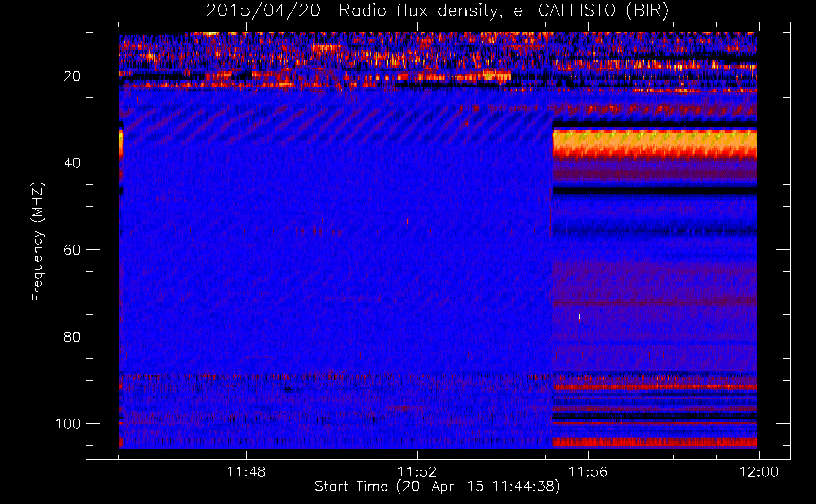Viewport: 816px width, 504px height.
Task: Click the 60 MHz frequency tick label
Action: point(72,250)
